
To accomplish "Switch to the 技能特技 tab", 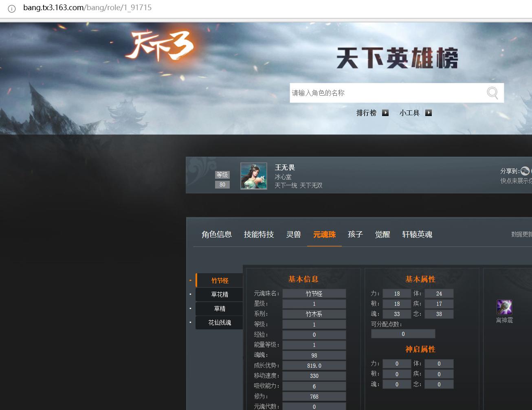I will point(259,235).
